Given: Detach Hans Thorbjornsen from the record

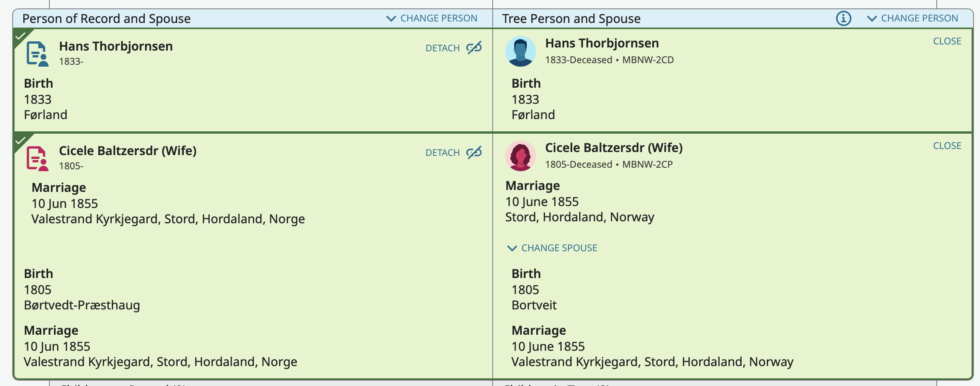Looking at the screenshot, I should tap(443, 48).
